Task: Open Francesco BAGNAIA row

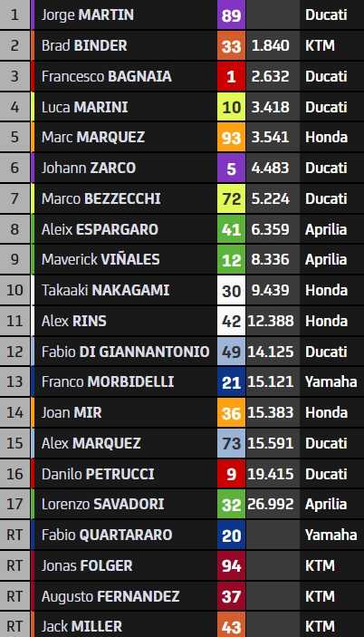Action: [182, 76]
